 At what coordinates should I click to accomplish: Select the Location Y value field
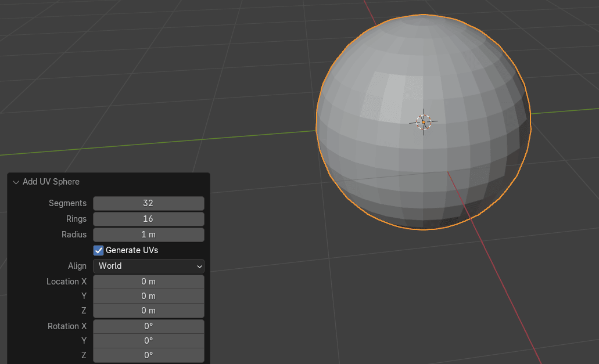pos(148,296)
